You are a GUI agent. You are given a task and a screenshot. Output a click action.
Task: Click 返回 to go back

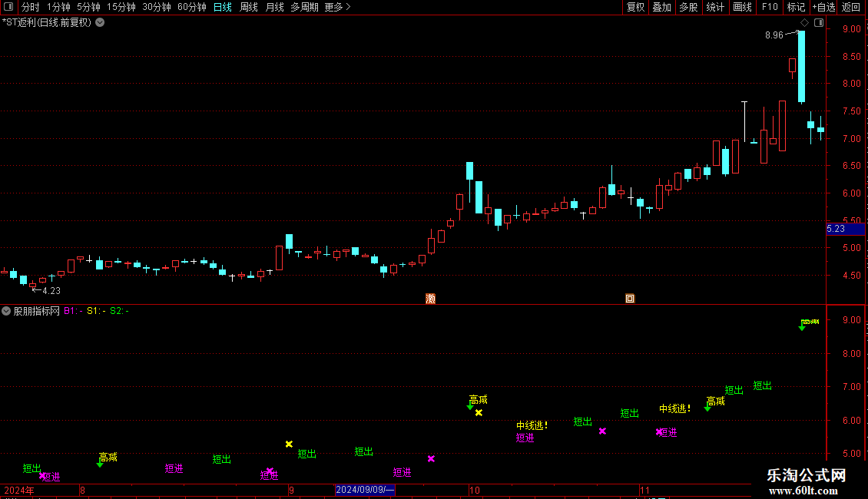(851, 7)
